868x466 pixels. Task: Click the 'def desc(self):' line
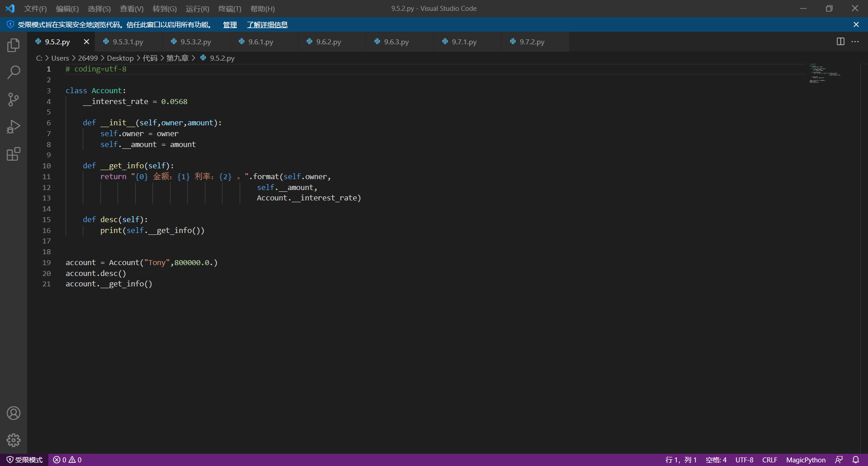pyautogui.click(x=115, y=219)
